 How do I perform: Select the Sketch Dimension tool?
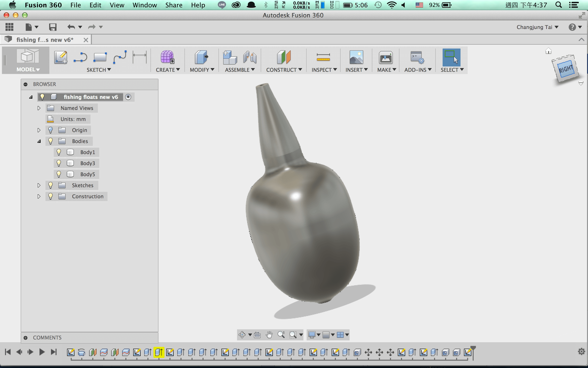click(x=139, y=57)
